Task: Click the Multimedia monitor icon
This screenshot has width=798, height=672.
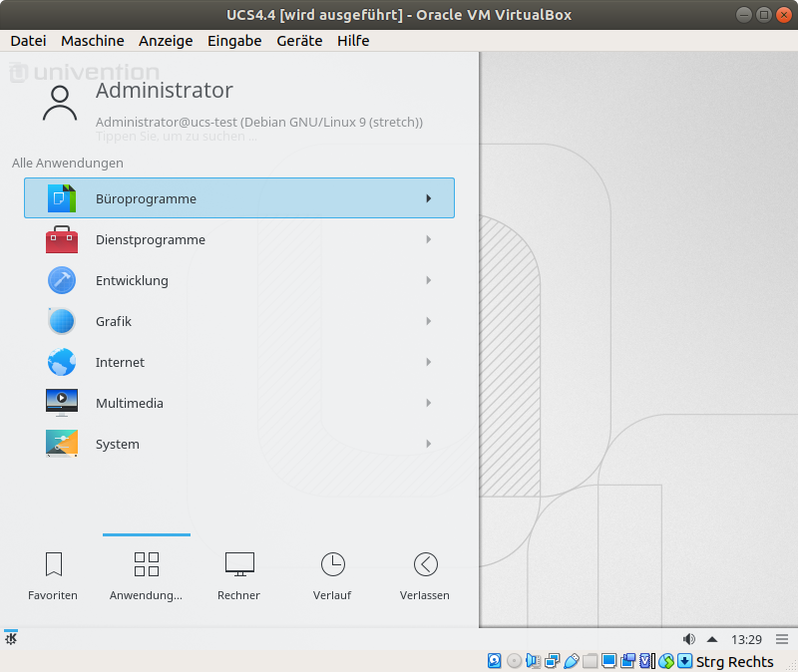Action: click(62, 403)
